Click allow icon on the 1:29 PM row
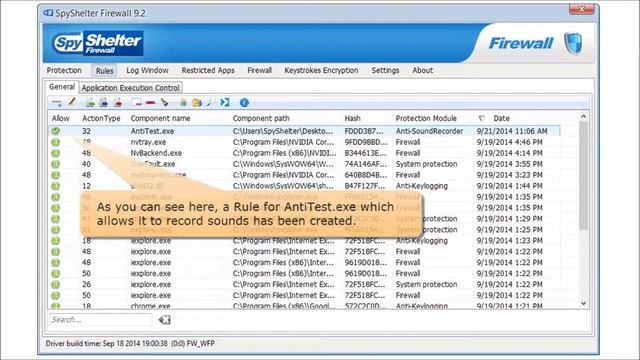Image resolution: width=640 pixels, height=360 pixels. pyautogui.click(x=56, y=219)
